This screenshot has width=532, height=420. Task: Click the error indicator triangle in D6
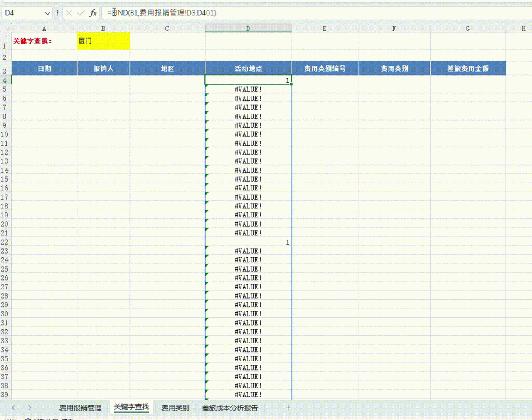coord(207,95)
